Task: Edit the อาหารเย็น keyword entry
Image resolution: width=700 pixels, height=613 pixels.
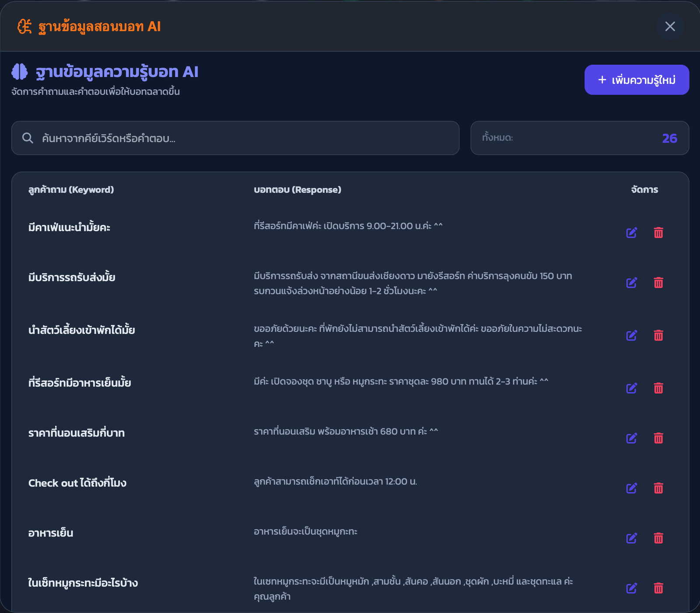Action: pos(631,538)
